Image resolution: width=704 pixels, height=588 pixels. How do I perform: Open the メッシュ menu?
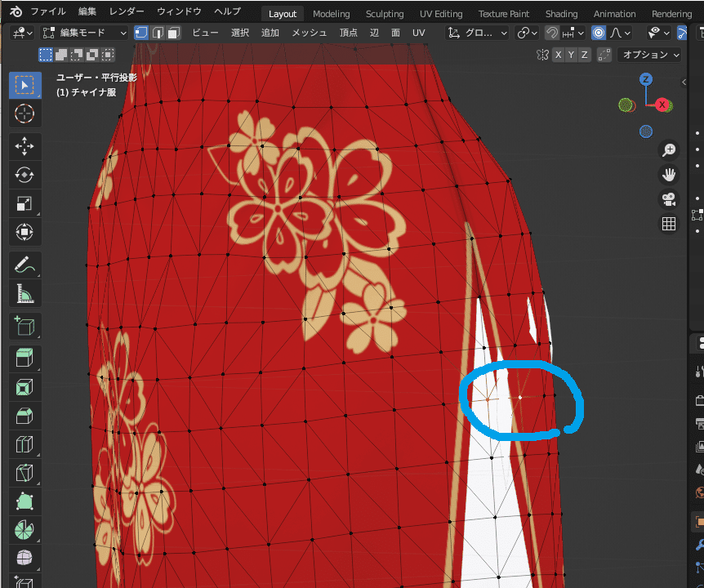[x=310, y=33]
